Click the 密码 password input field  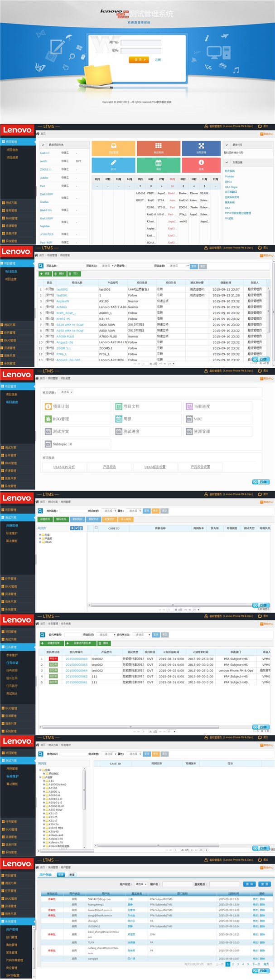pyautogui.click(x=141, y=50)
